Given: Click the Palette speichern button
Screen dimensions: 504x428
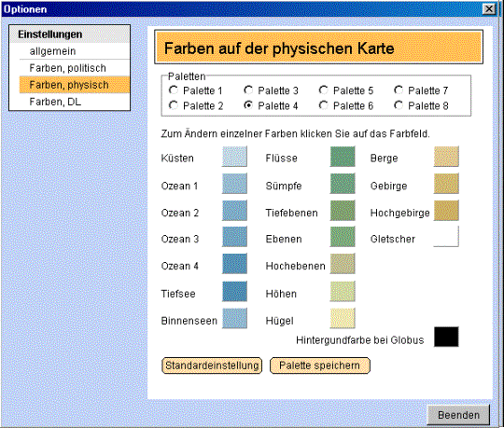Looking at the screenshot, I should [320, 366].
